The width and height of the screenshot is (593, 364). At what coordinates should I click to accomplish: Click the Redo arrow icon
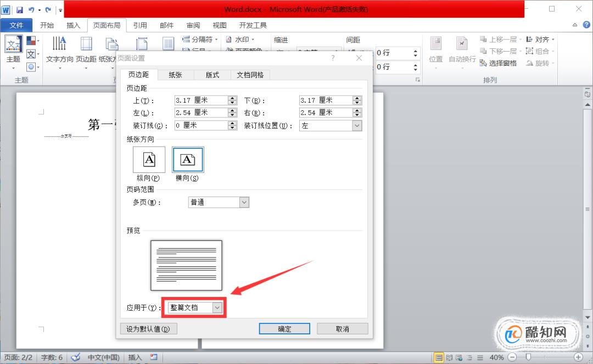coord(48,10)
